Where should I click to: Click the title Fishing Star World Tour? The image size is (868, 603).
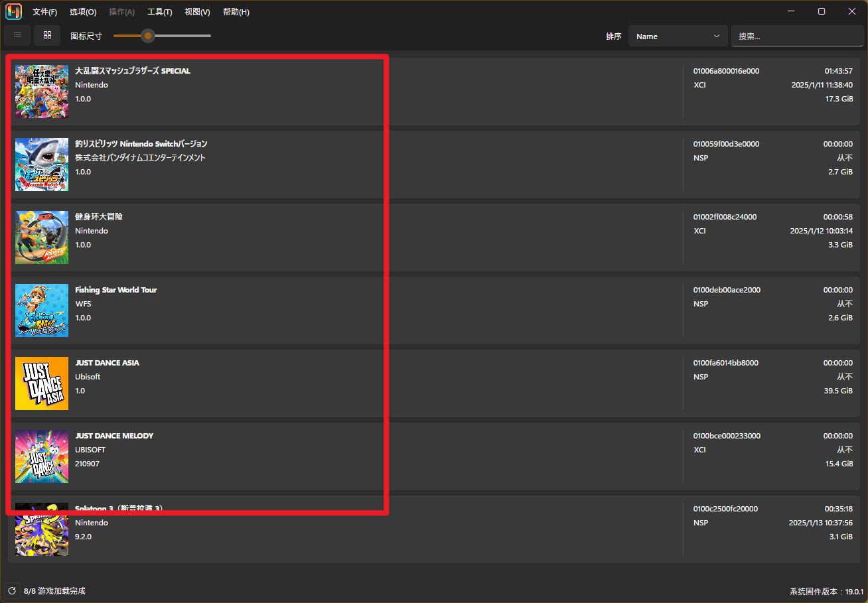pyautogui.click(x=116, y=290)
